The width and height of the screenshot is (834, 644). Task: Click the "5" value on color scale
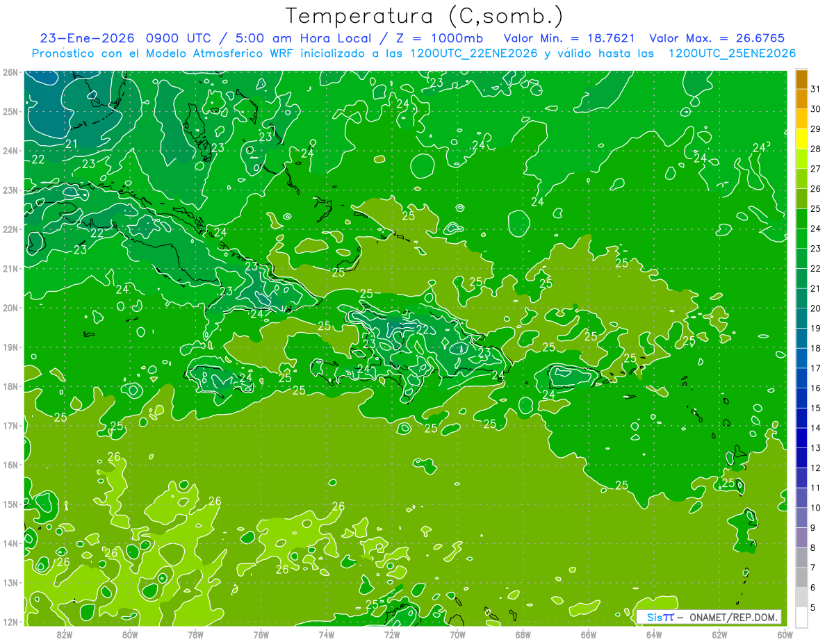(813, 608)
